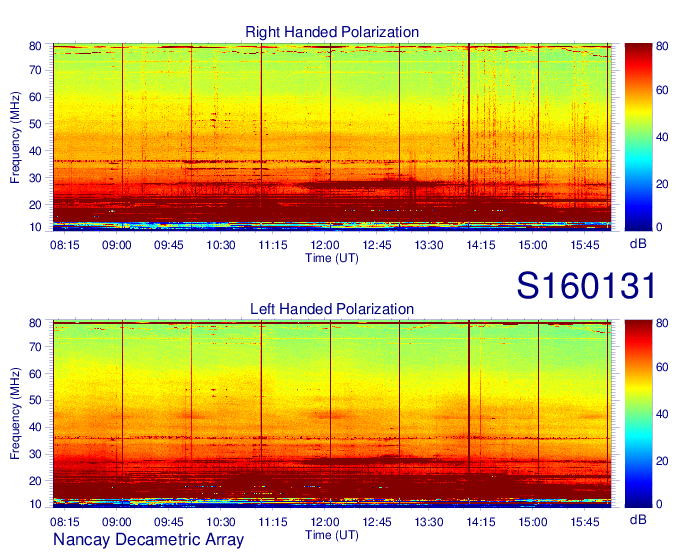Click the 12:45 time tick under Right Handed plot
The width and height of the screenshot is (680, 552).
pos(377,245)
